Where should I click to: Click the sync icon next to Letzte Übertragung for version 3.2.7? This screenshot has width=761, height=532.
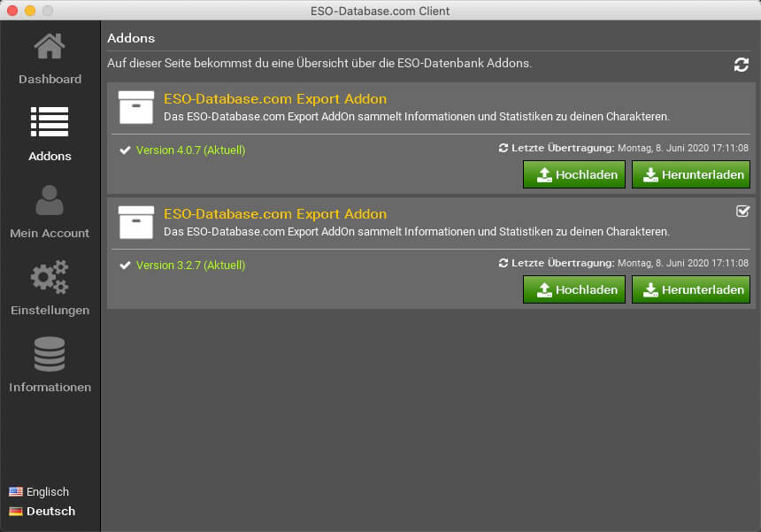pos(503,263)
